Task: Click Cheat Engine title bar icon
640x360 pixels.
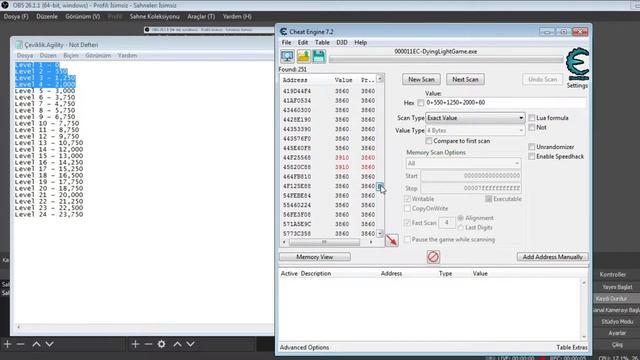Action: pos(283,32)
